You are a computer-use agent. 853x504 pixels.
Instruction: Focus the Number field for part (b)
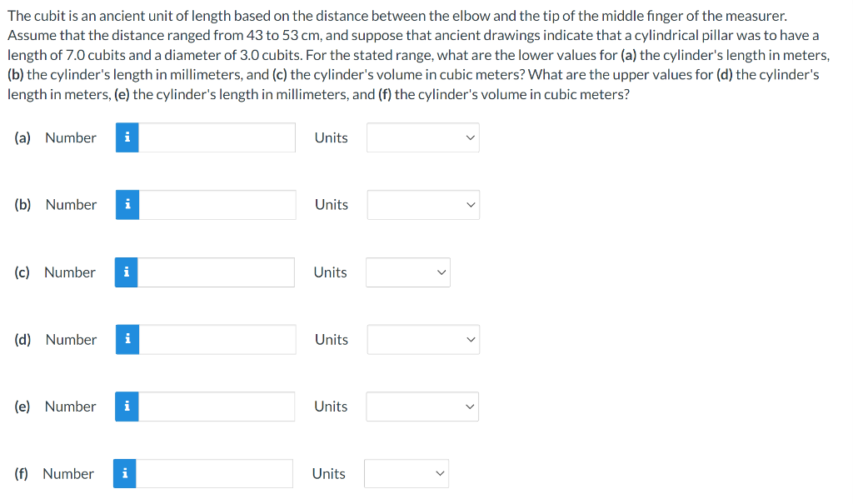point(217,205)
